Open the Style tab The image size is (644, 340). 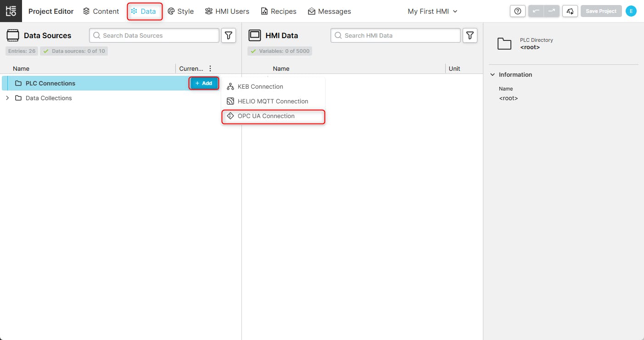point(180,11)
